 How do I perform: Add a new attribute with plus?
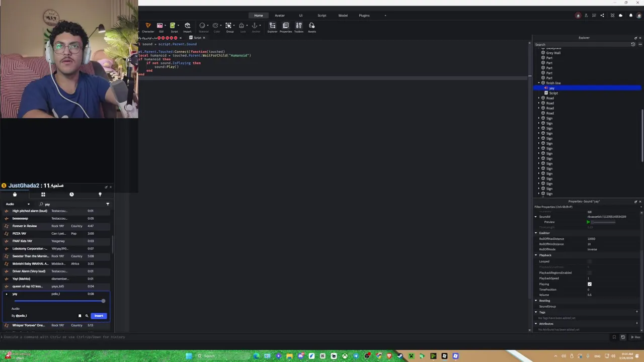coord(637,324)
